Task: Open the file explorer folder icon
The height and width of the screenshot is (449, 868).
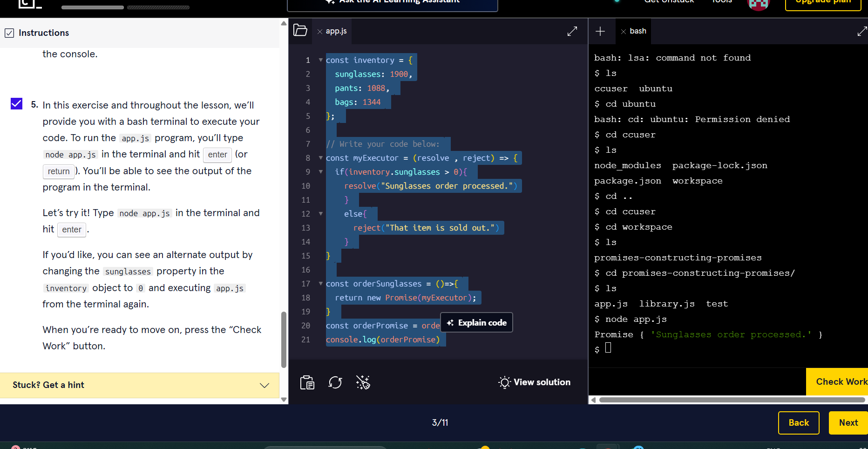Action: click(x=300, y=31)
